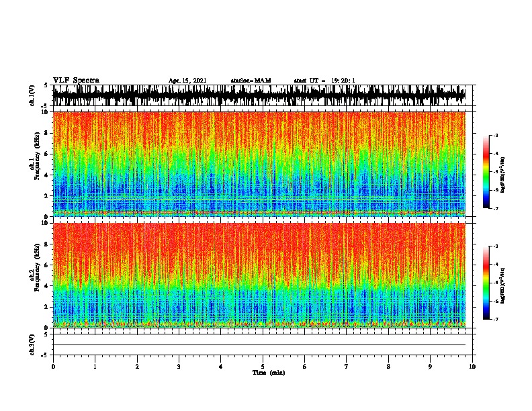Click the -3 tick on ch.1 colorbar
Screen dimensions: 532x411
click(496, 135)
